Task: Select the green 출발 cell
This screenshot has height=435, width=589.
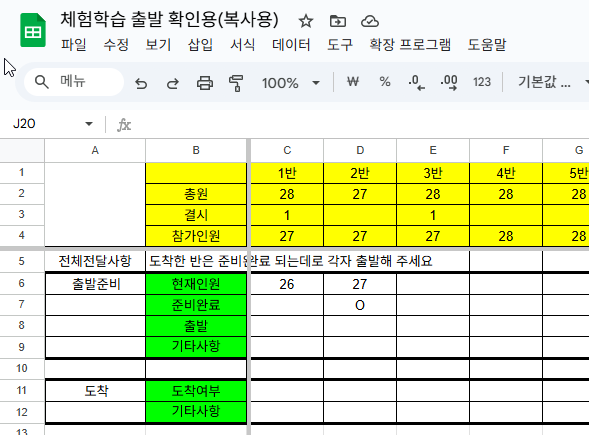Action: tap(196, 326)
